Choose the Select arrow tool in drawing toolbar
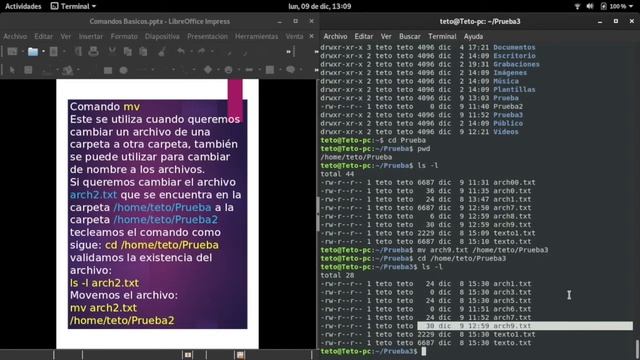 click(x=12, y=70)
